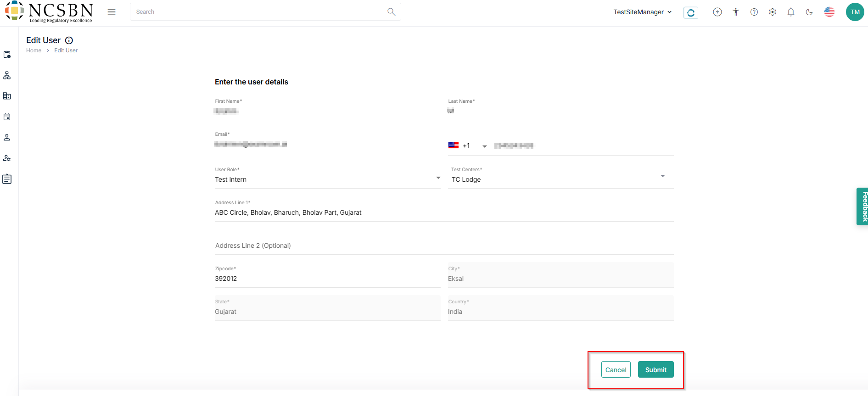
Task: Expand the Test Centers dropdown
Action: pos(662,176)
